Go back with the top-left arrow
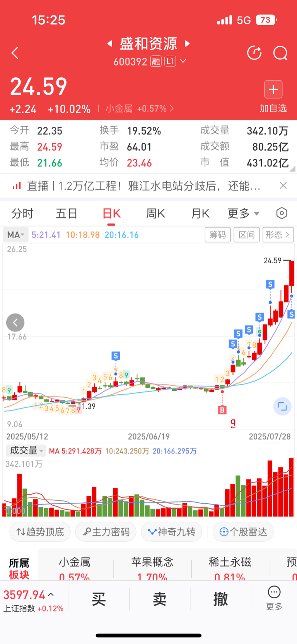 [15, 53]
